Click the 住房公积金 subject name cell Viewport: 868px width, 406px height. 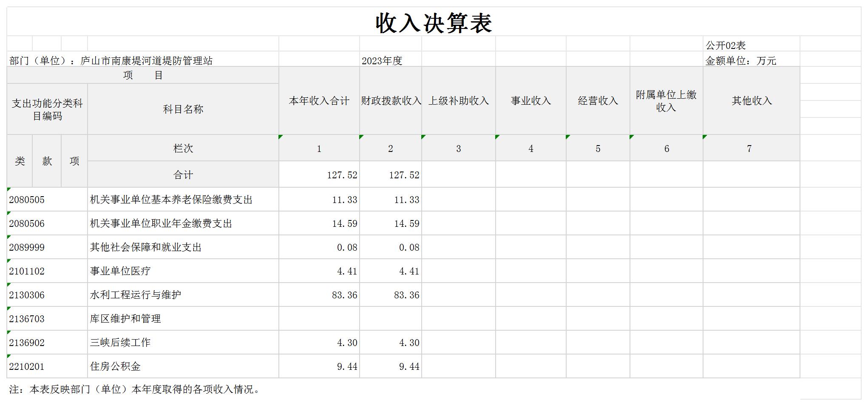115,366
